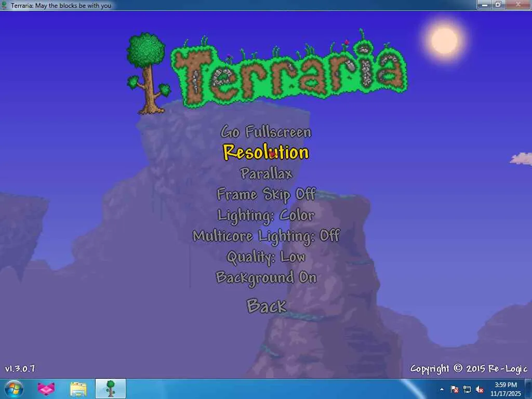Open the Resolution menu entry
The height and width of the screenshot is (399, 532).
[x=265, y=152]
